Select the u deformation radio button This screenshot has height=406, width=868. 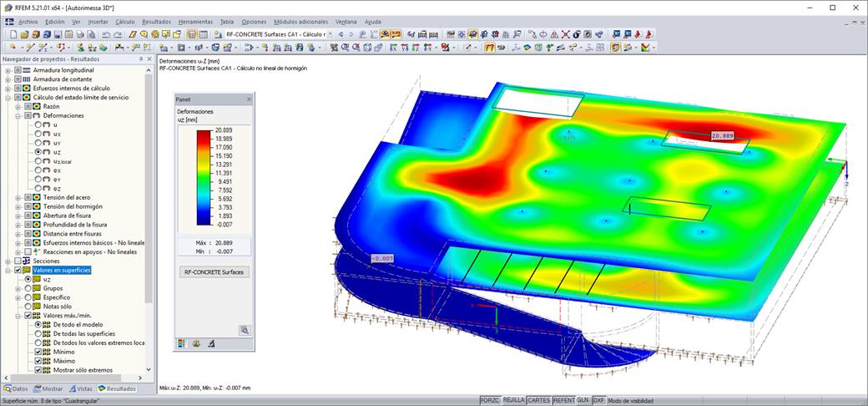38,124
